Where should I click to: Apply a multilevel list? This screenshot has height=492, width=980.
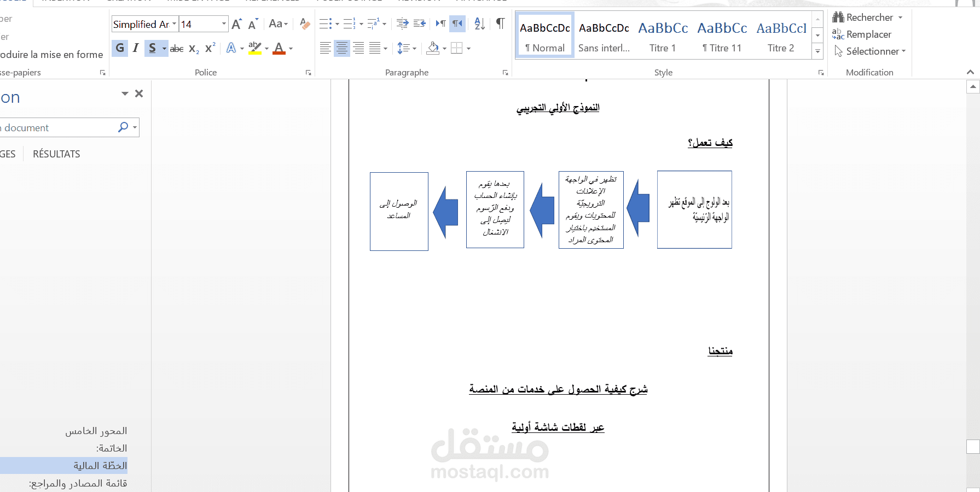373,24
